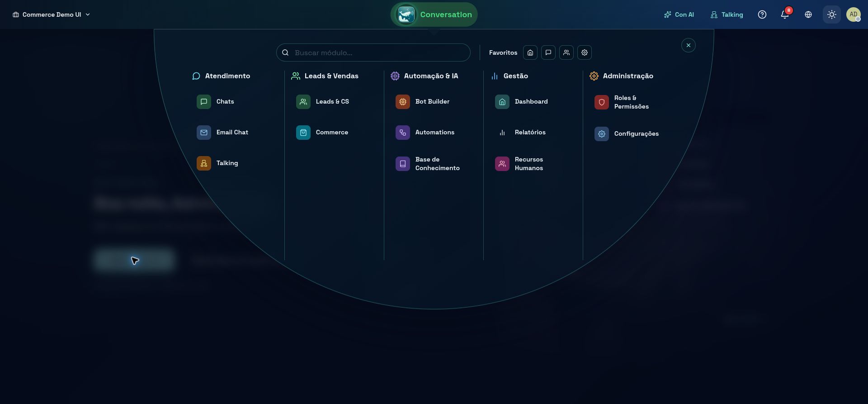The height and width of the screenshot is (404, 868).
Task: Open the Commerce shopping bag icon
Action: pos(303,133)
